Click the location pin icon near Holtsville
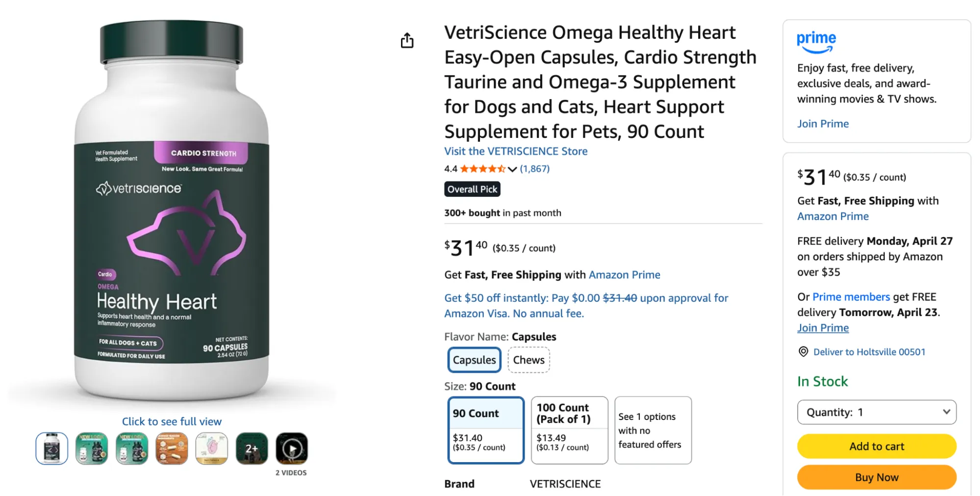This screenshot has height=496, width=980. coord(803,352)
